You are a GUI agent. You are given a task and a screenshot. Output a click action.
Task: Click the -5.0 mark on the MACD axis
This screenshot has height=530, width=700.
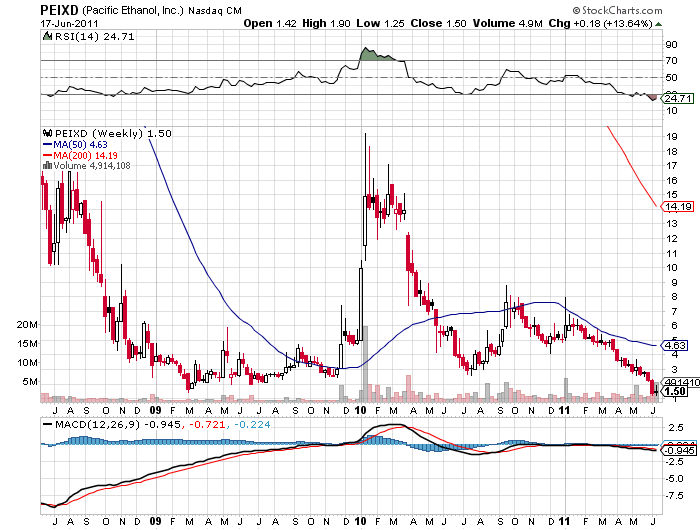click(x=674, y=479)
